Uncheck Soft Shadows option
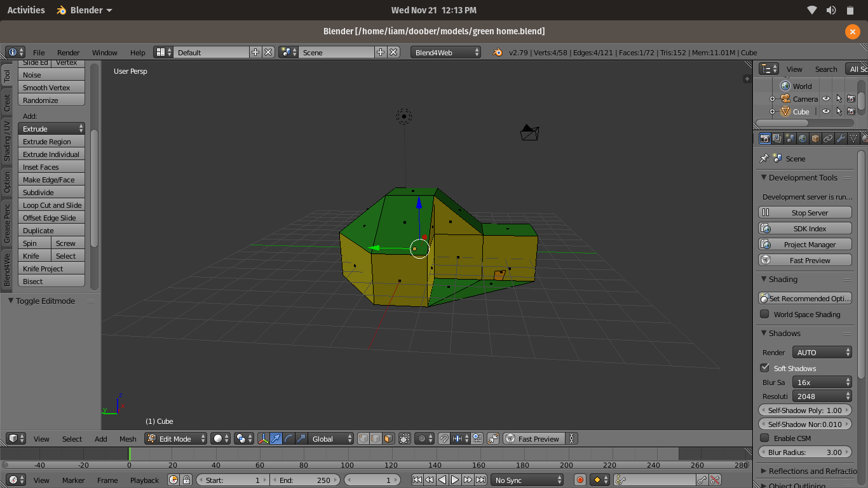 764,368
